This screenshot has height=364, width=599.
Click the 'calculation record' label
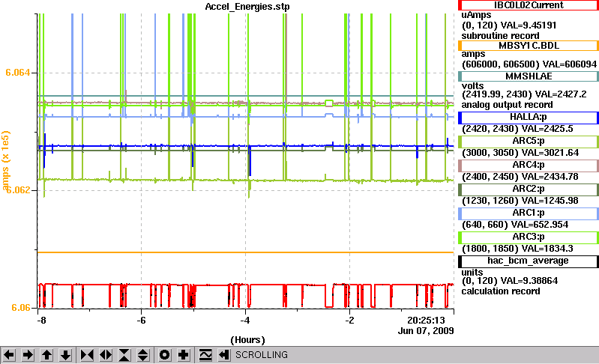[x=501, y=291]
